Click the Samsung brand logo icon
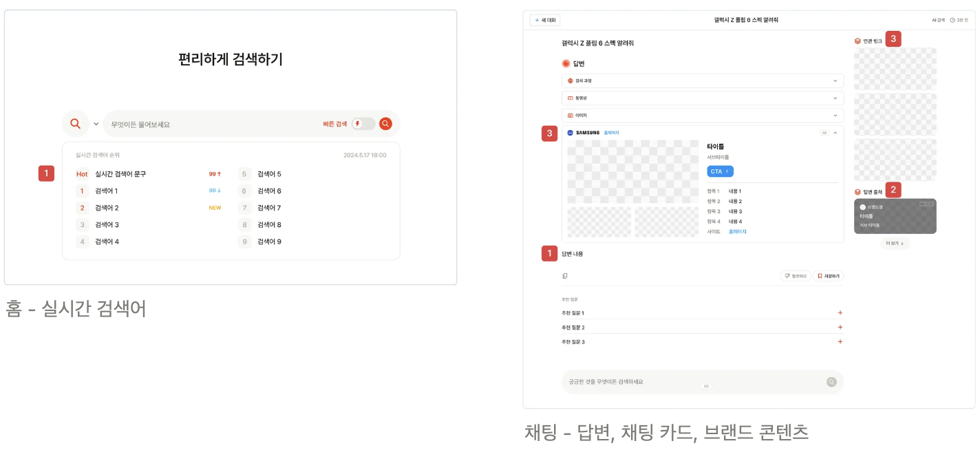The height and width of the screenshot is (450, 980). [570, 133]
